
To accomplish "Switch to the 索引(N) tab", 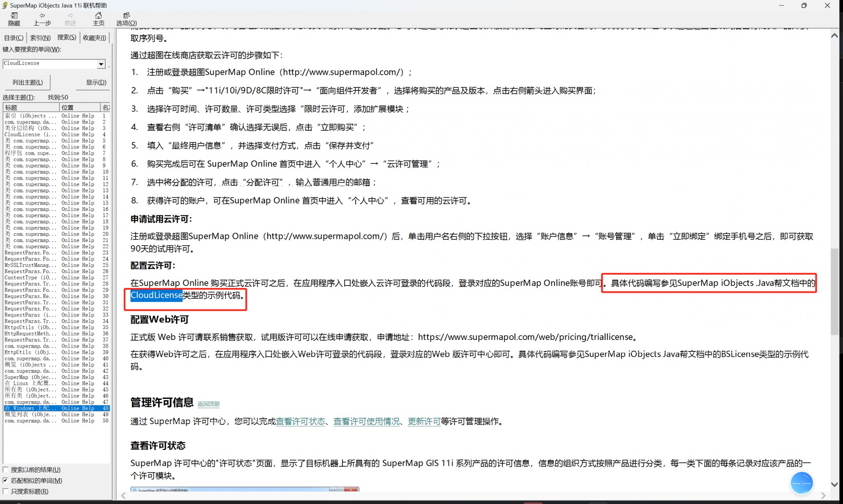I will click(40, 38).
